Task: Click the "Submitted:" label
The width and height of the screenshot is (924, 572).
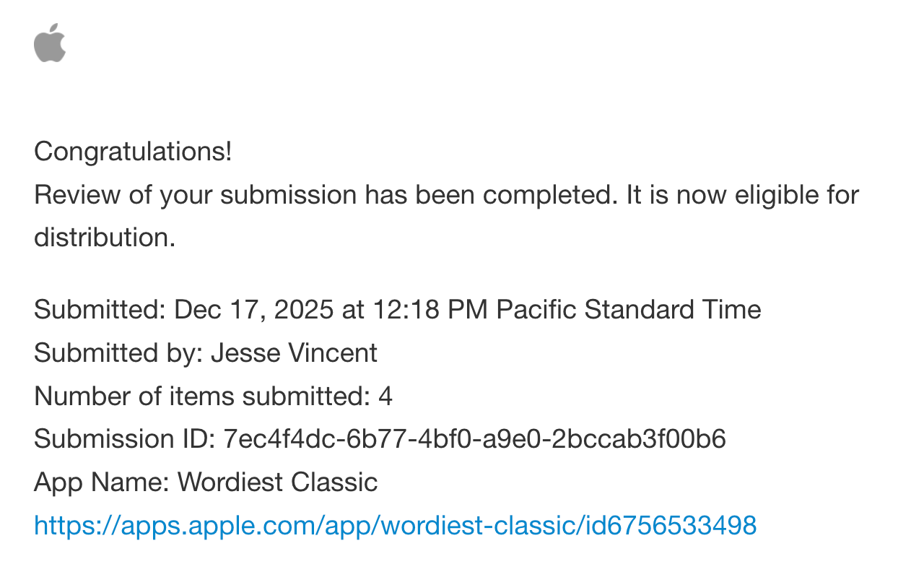Action: click(100, 310)
